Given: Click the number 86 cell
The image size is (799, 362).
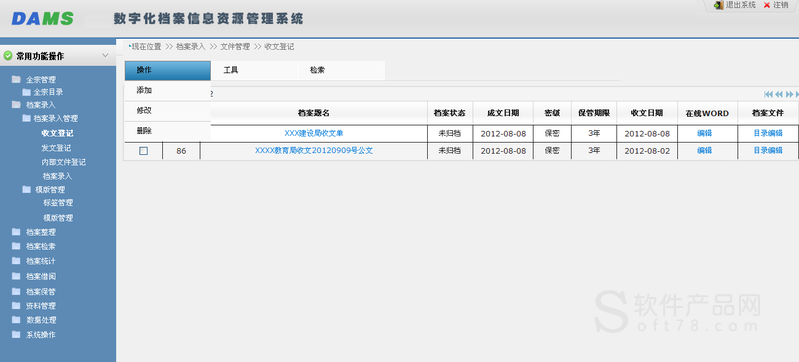Looking at the screenshot, I should pyautogui.click(x=181, y=151).
